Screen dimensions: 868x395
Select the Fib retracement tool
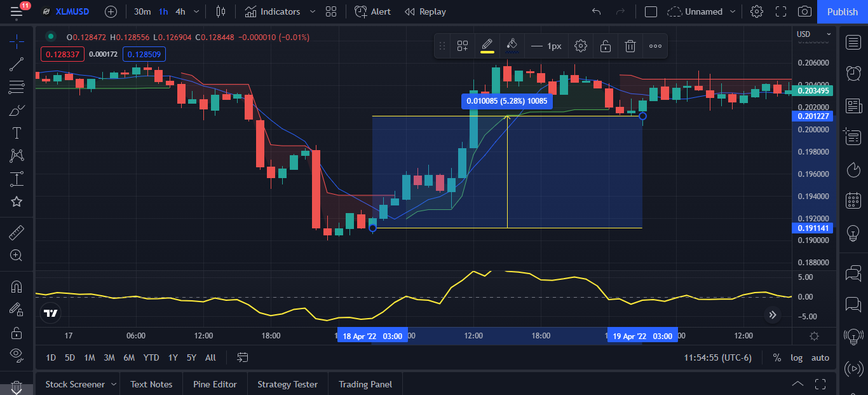[x=17, y=87]
